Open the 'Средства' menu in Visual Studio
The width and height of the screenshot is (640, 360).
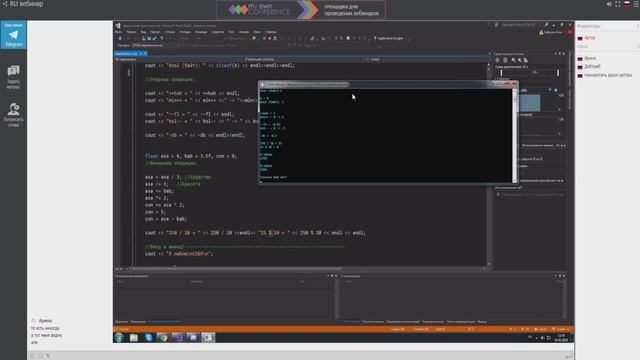218,32
